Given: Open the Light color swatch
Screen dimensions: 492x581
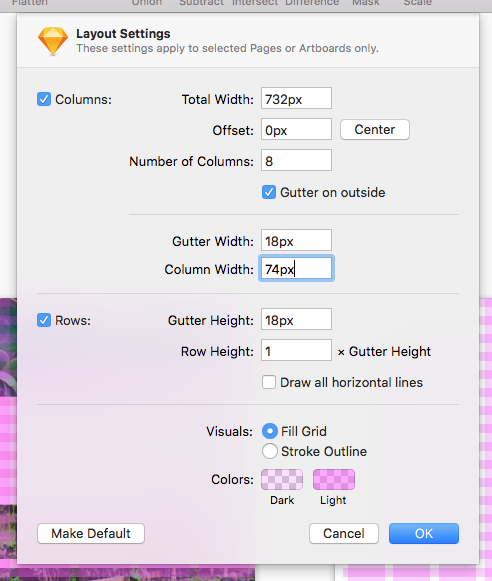Looking at the screenshot, I should pyautogui.click(x=334, y=479).
